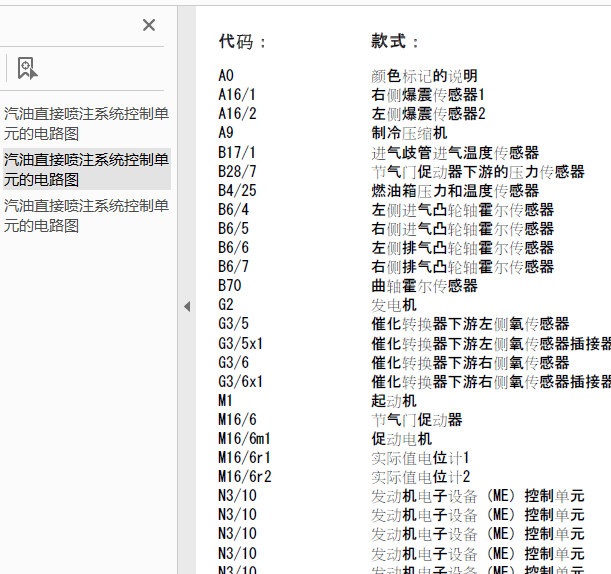This screenshot has width=611, height=574.
Task: Click the code M1
Action: (x=225, y=401)
